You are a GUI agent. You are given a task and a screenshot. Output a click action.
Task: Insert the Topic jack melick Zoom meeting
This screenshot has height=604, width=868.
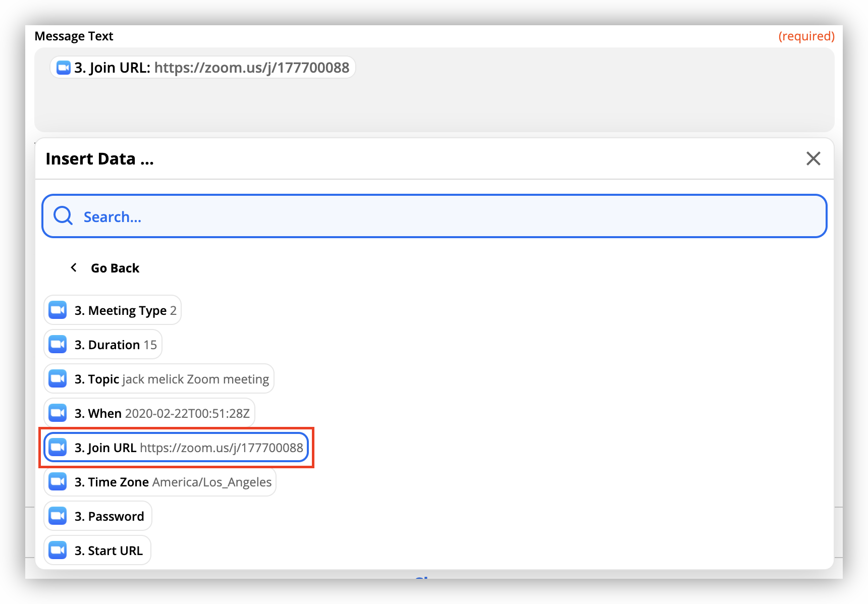[172, 379]
